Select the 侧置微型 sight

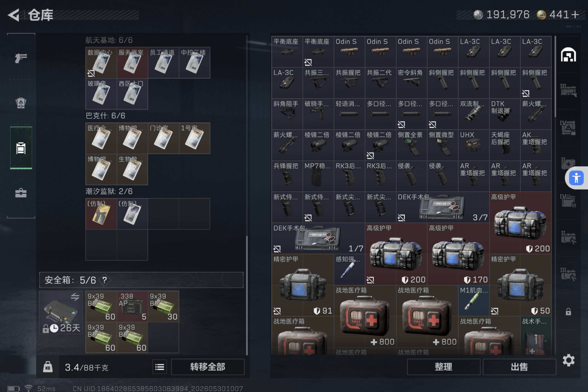coord(442,145)
